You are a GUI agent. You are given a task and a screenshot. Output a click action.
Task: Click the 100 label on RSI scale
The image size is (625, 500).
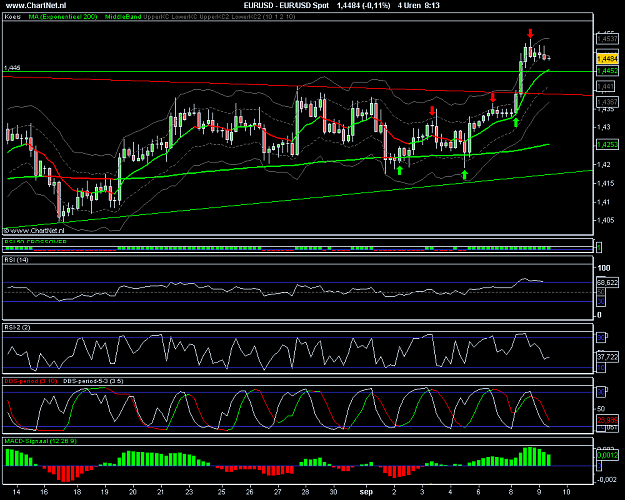point(604,268)
